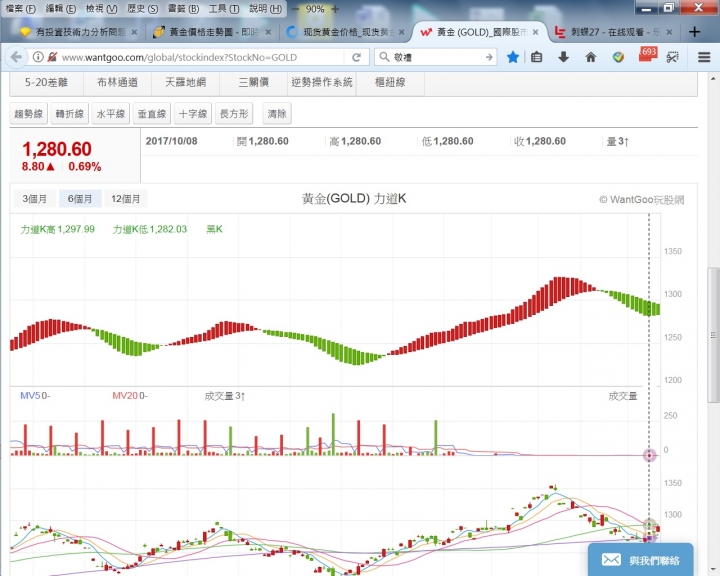Click the 與我們聯絡 contact button

tap(639, 560)
